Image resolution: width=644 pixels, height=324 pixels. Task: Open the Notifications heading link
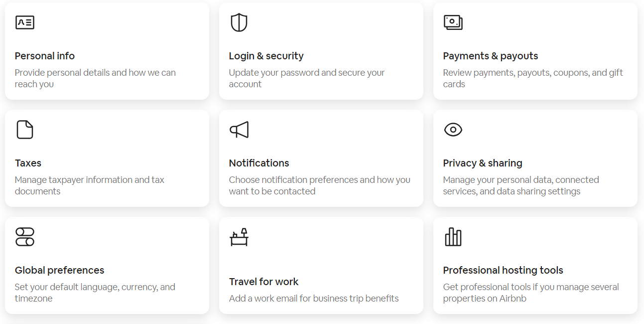(x=259, y=163)
